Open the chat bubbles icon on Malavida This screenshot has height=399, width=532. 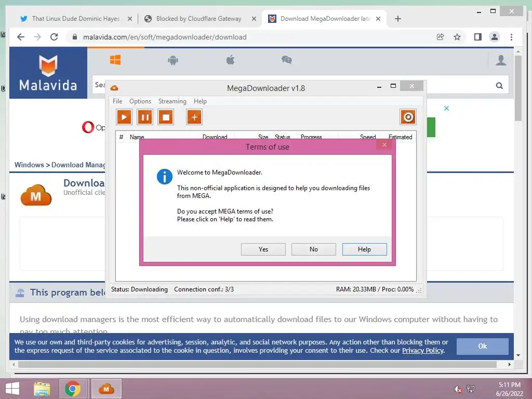point(287,60)
